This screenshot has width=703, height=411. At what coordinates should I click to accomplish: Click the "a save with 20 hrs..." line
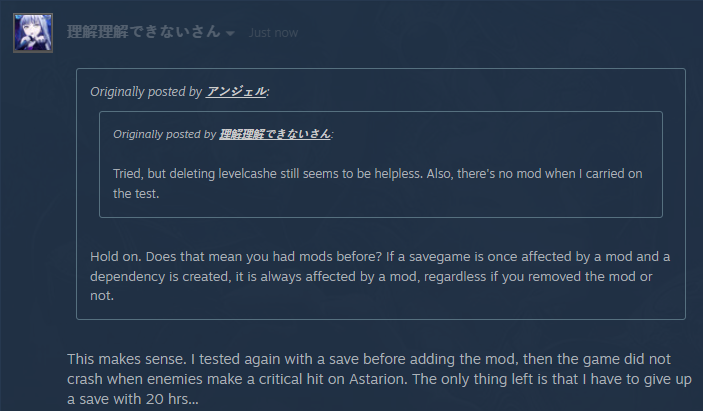pyautogui.click(x=133, y=399)
